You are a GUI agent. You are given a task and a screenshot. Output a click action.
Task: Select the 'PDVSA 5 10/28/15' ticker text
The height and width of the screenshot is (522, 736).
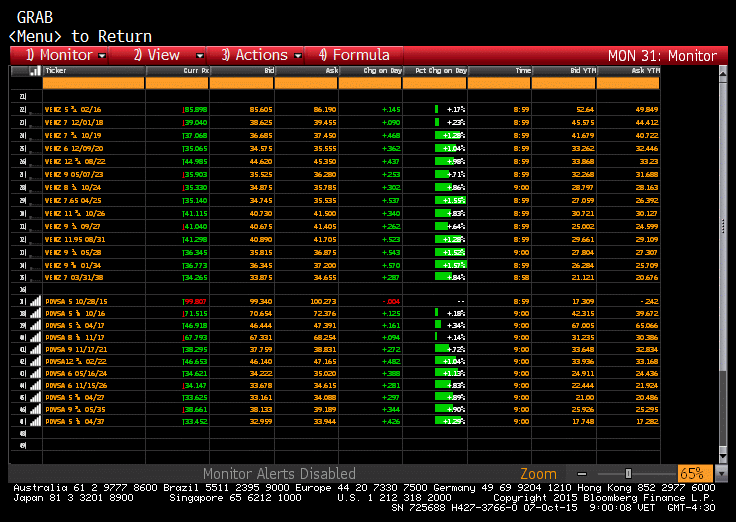75,301
